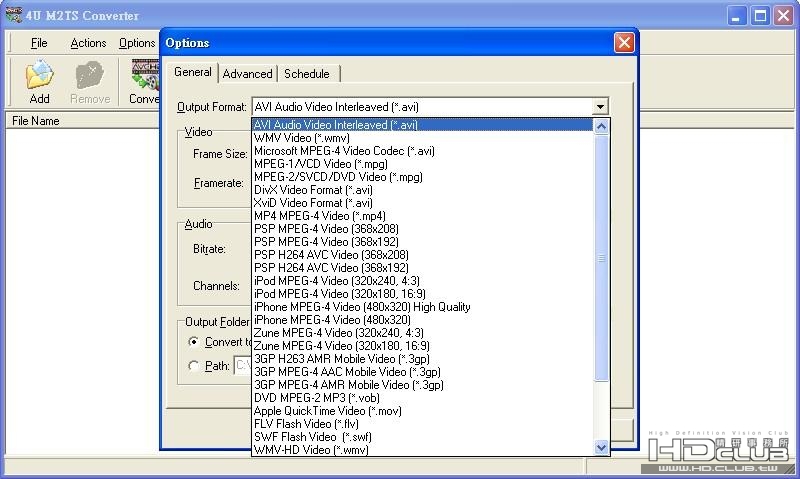Select AVI Audio Video Interleaved (*.avi) in list
The height and width of the screenshot is (479, 800).
(x=422, y=125)
